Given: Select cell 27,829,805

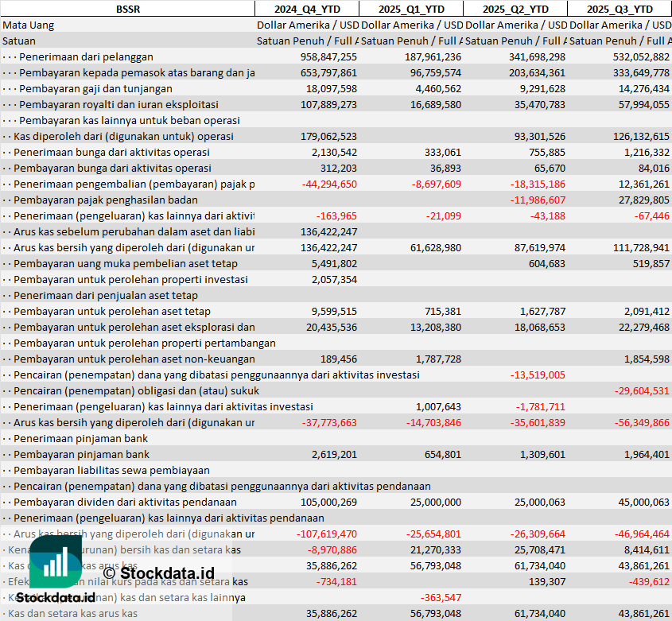Looking at the screenshot, I should tap(643, 200).
